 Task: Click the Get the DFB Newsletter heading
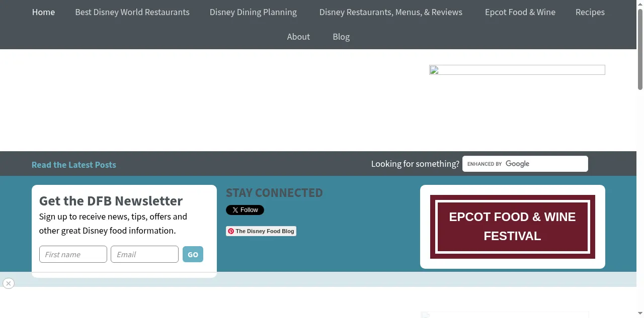[111, 201]
